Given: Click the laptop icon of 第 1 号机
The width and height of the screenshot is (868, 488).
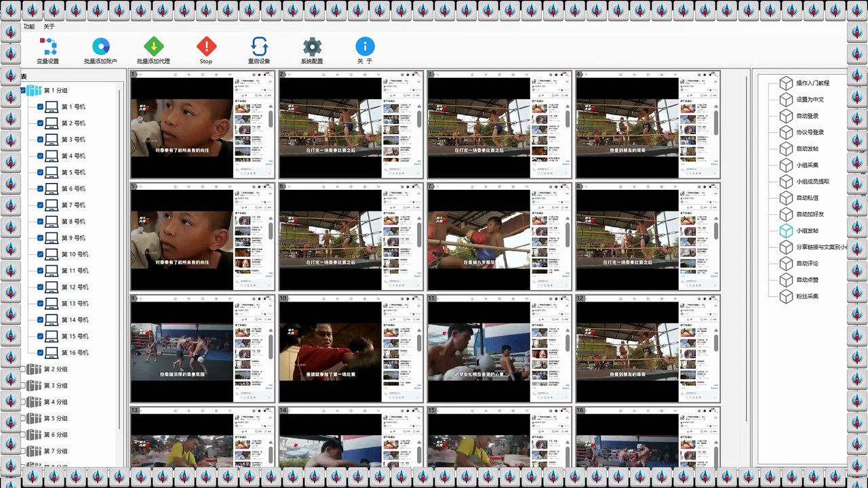Looking at the screenshot, I should coord(52,107).
